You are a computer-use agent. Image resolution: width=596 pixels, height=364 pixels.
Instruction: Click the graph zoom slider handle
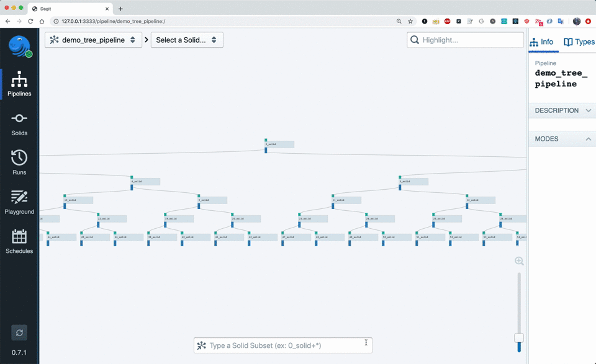point(519,337)
